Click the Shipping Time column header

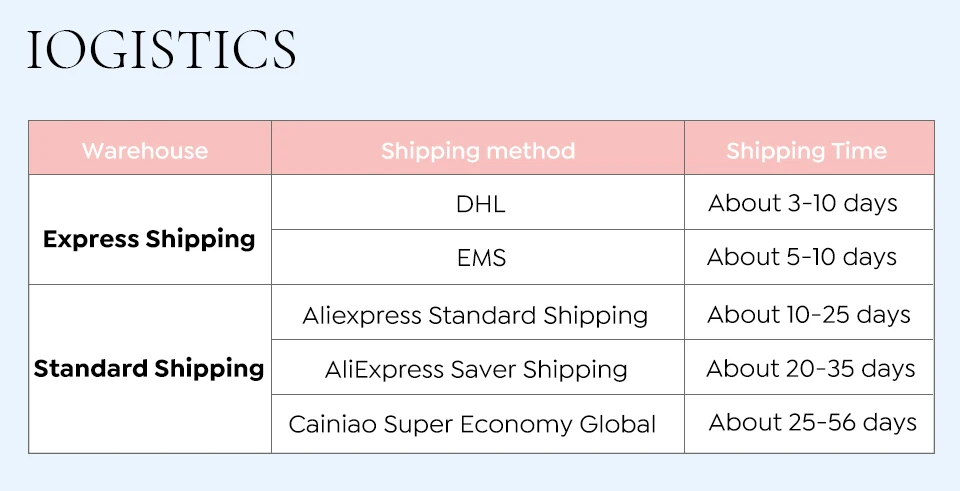click(806, 151)
